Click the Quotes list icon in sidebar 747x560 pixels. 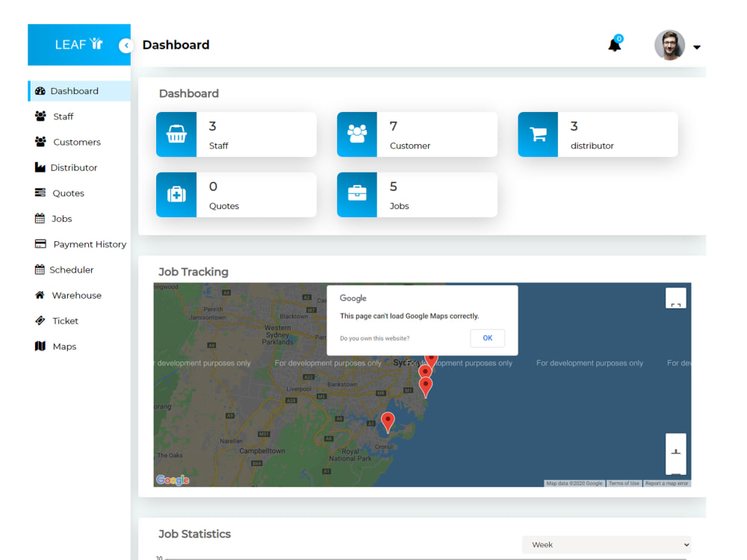pos(40,193)
